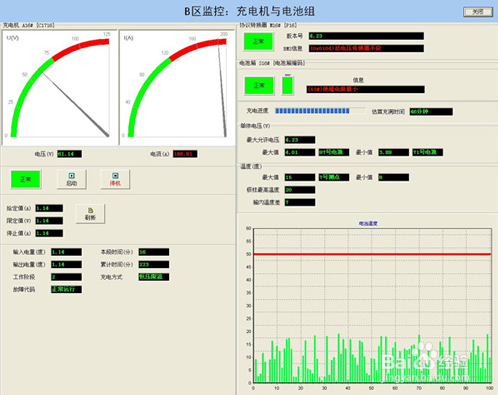Click the temperature 最小值 field
Viewport: 498px width, 395px height.
[394, 177]
